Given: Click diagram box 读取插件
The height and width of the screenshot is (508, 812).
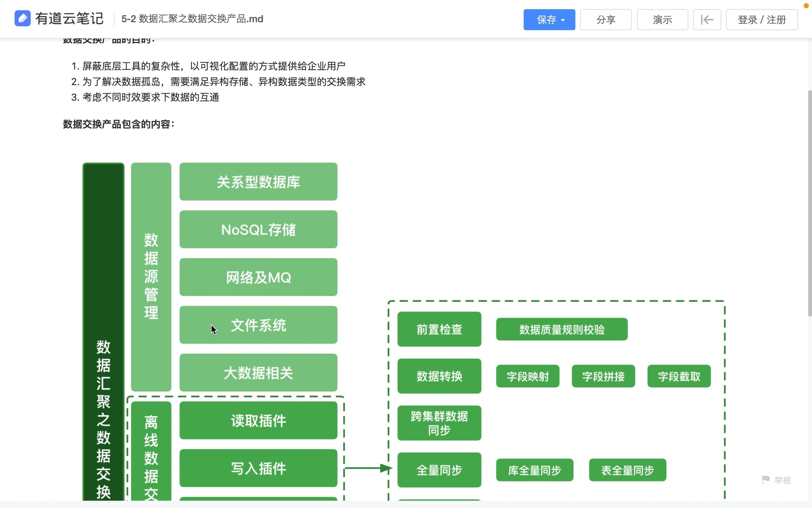Looking at the screenshot, I should click(x=259, y=420).
